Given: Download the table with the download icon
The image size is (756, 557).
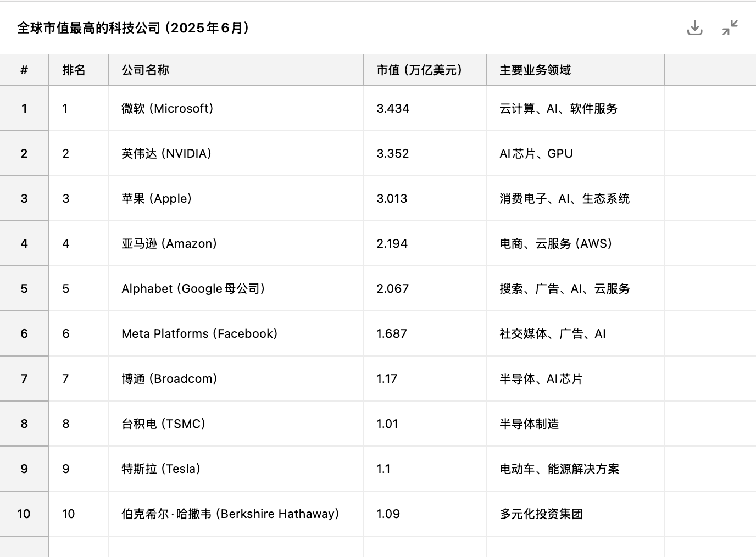Looking at the screenshot, I should click(x=695, y=27).
